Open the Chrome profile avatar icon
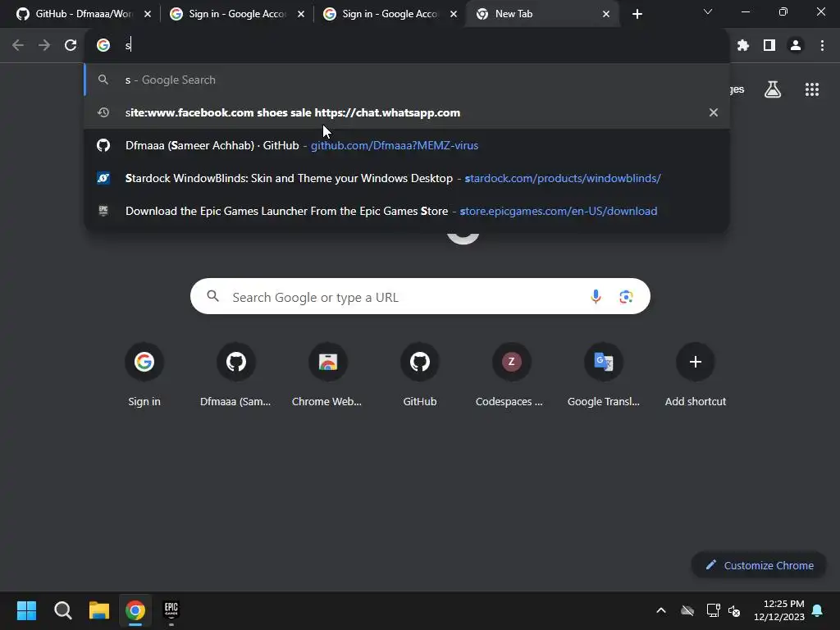 point(796,46)
